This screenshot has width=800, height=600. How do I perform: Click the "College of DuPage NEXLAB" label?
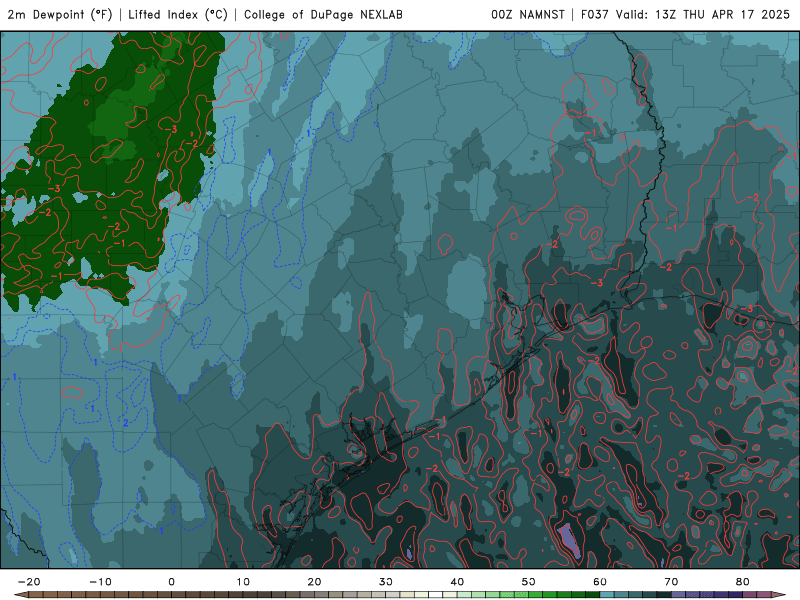tap(323, 14)
